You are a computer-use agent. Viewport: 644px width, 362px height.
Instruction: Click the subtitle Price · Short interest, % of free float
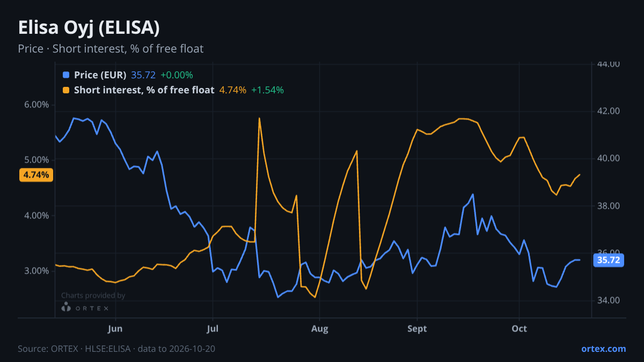(x=111, y=49)
